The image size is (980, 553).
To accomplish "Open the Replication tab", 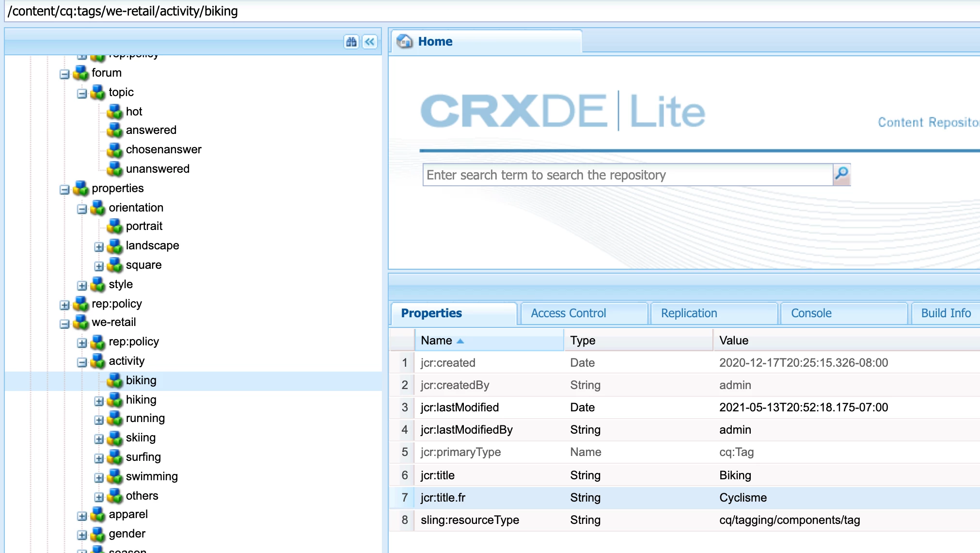I will coord(689,313).
